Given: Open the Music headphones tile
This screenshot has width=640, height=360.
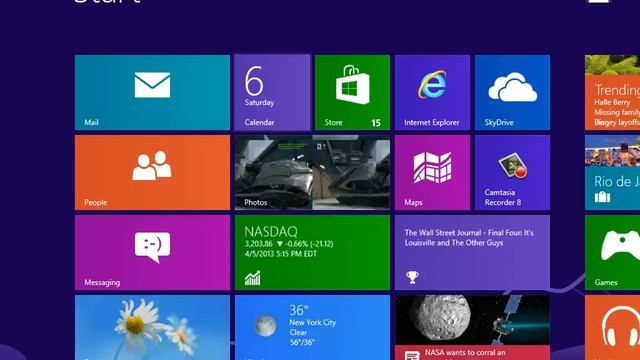Looking at the screenshot, I should pos(612,328).
